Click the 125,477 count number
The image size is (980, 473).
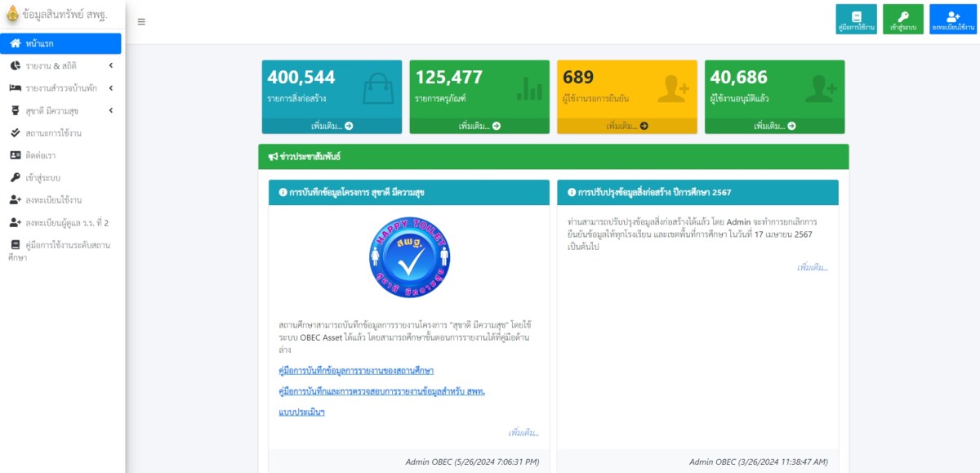(449, 78)
